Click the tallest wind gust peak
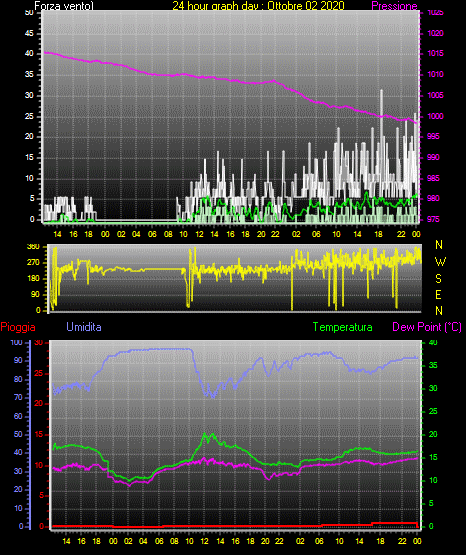 point(381,91)
